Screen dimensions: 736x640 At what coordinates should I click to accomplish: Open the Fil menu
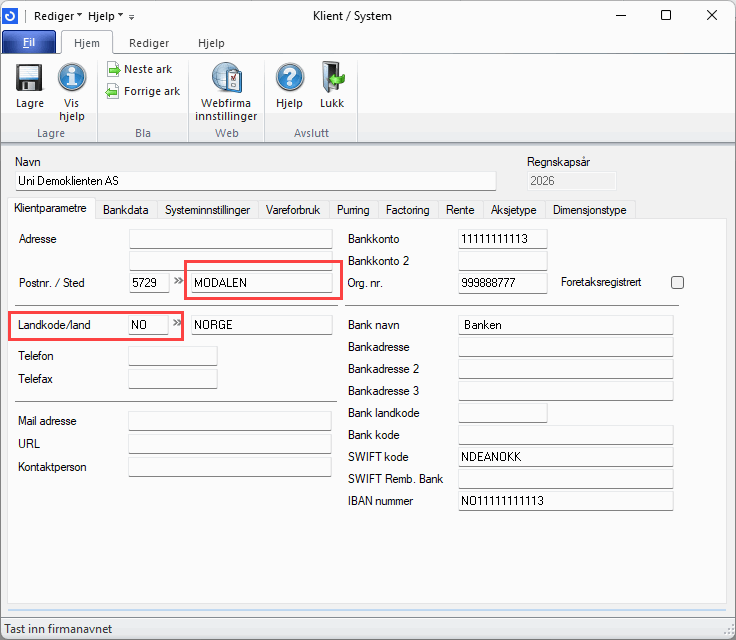[x=29, y=42]
